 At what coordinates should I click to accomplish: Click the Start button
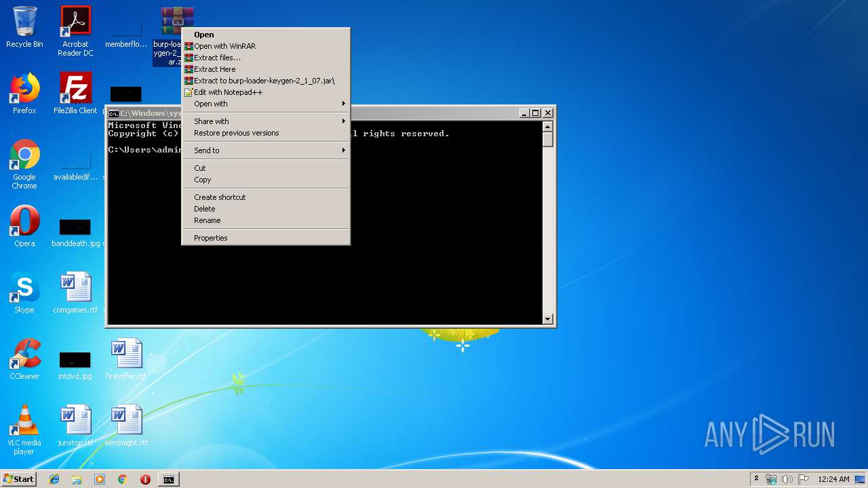19,479
